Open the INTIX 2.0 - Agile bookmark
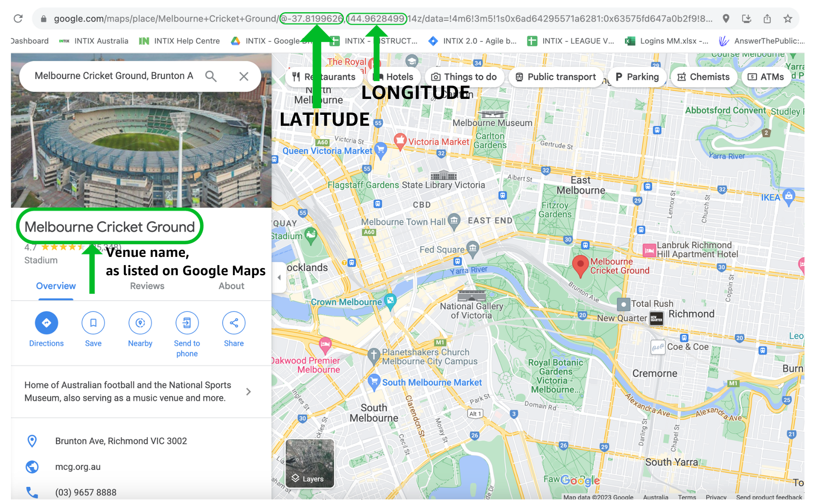The image size is (815, 504). 473,41
